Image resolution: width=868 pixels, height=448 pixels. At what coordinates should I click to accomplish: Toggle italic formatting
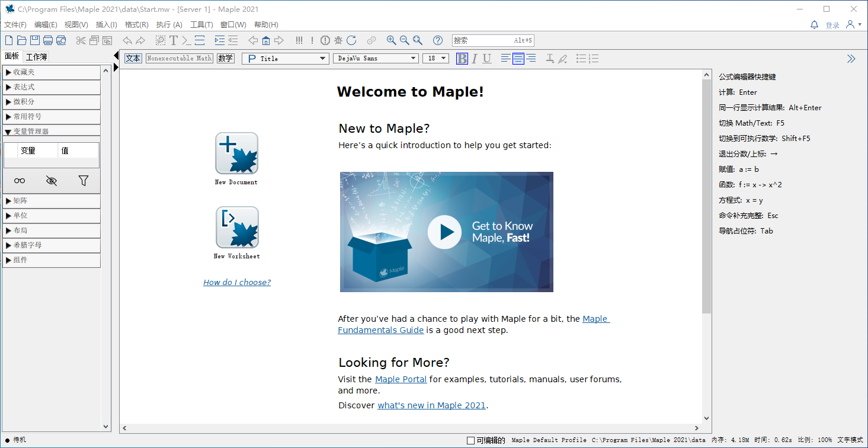click(475, 58)
